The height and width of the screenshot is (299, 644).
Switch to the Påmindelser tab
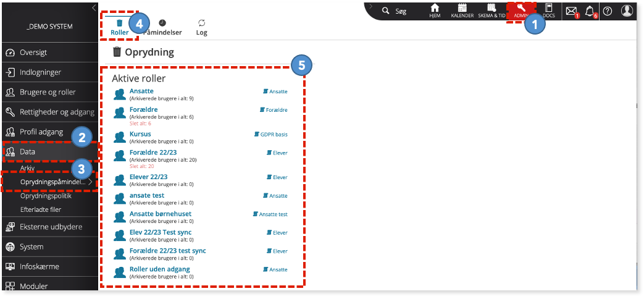[162, 28]
